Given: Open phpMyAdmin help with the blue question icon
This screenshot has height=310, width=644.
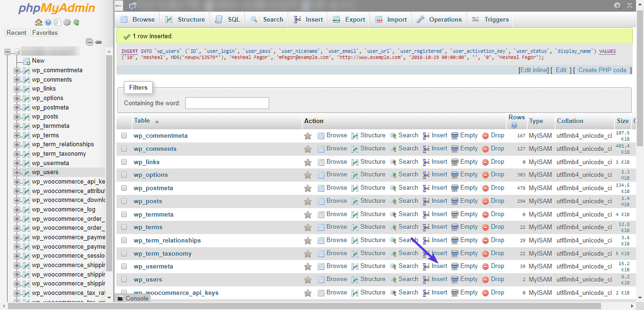Looking at the screenshot, I should point(48,22).
